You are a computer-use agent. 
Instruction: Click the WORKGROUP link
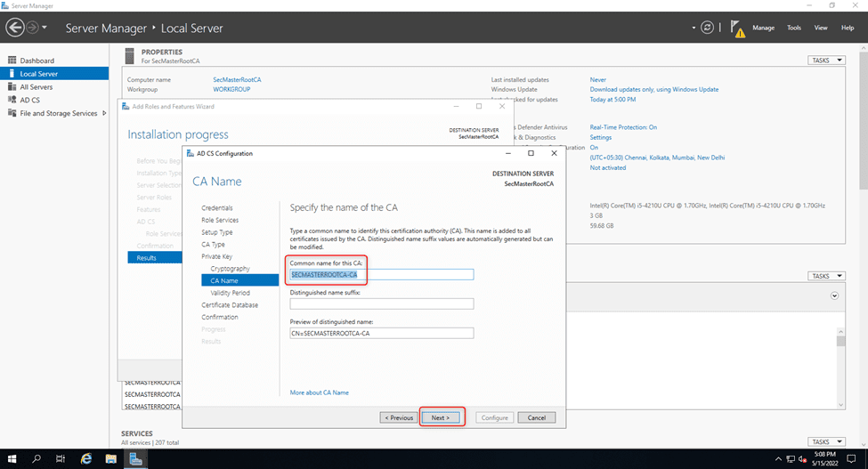point(231,89)
